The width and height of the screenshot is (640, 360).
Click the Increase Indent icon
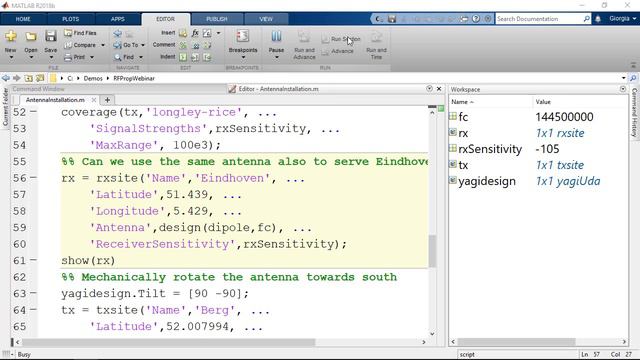pyautogui.click(x=196, y=57)
